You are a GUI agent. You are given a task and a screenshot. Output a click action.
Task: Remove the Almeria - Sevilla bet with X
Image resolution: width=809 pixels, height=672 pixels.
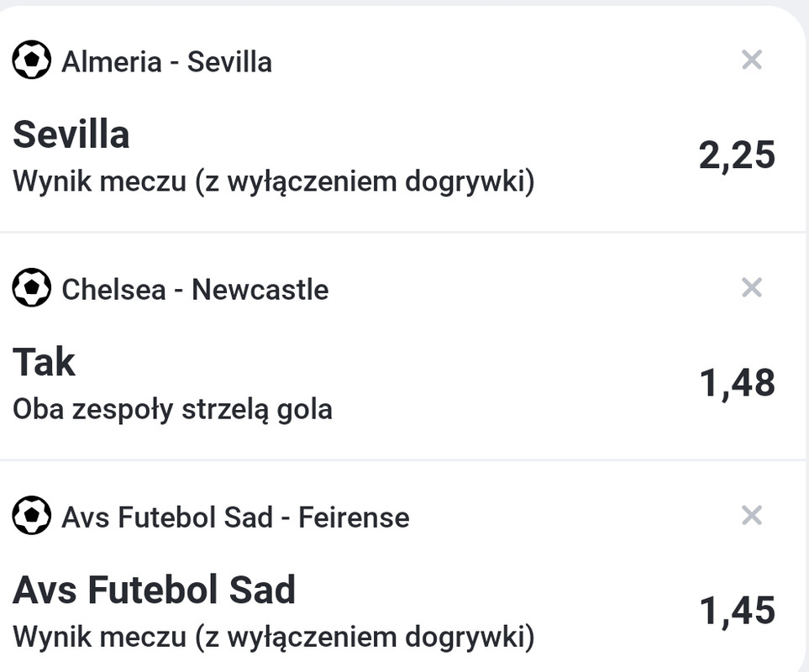(x=752, y=60)
